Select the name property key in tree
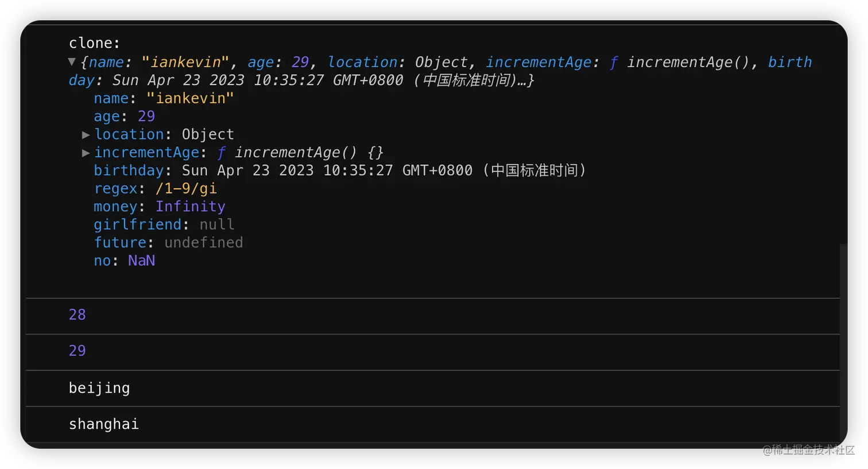The image size is (868, 469). pyautogui.click(x=111, y=99)
